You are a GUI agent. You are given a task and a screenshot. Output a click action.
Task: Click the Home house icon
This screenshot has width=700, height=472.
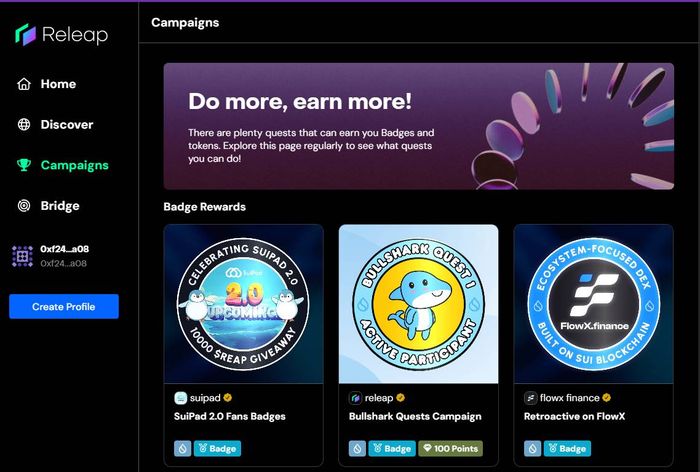click(x=24, y=84)
